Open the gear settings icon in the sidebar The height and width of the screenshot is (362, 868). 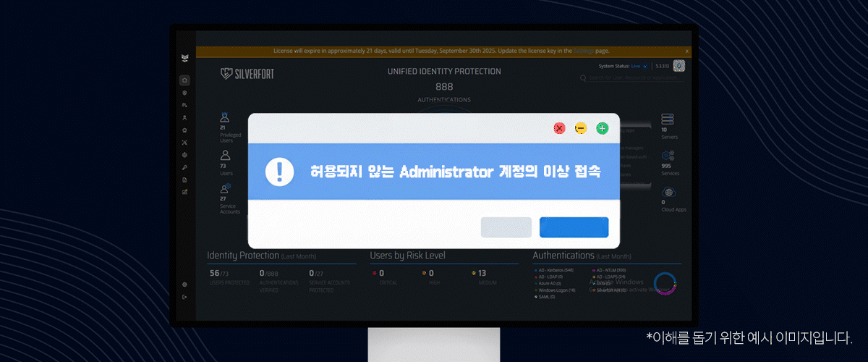[185, 285]
